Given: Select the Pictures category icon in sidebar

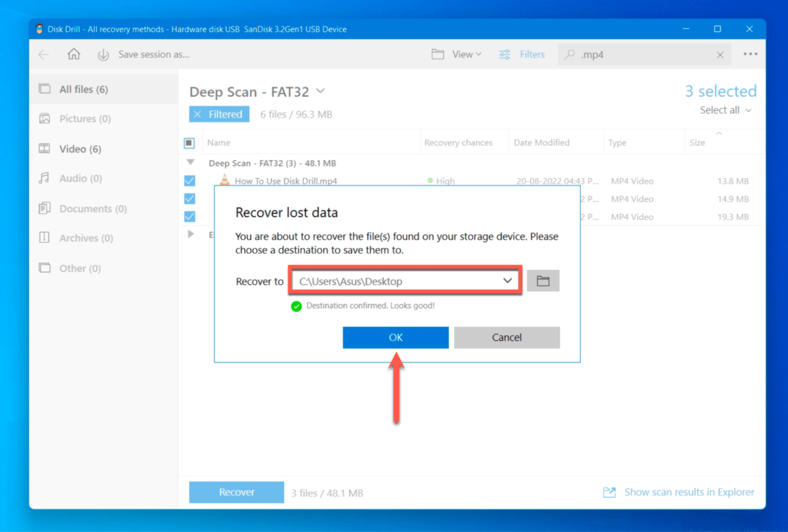Looking at the screenshot, I should click(45, 118).
